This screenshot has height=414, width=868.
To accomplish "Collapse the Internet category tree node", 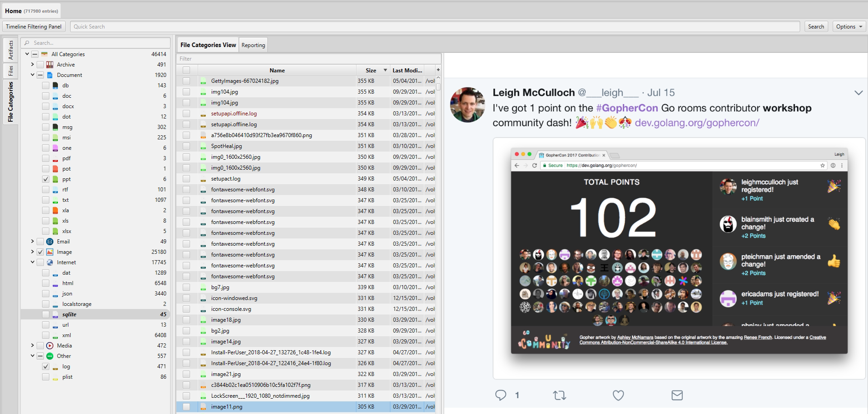I will pyautogui.click(x=32, y=262).
